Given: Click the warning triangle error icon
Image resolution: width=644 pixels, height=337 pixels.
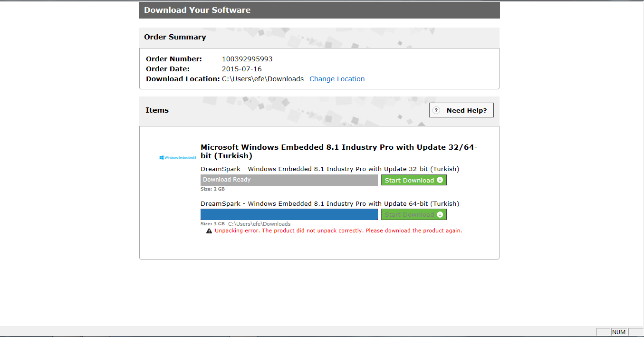Looking at the screenshot, I should [209, 231].
